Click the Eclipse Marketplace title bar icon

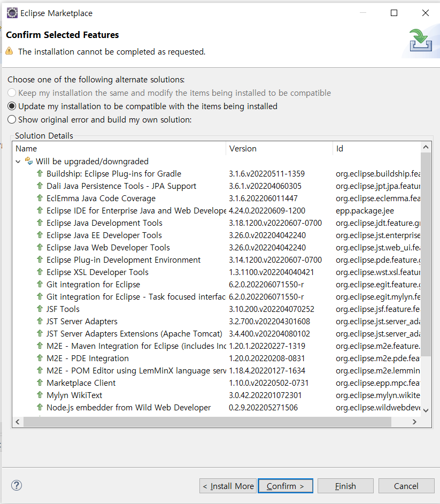pos(12,13)
